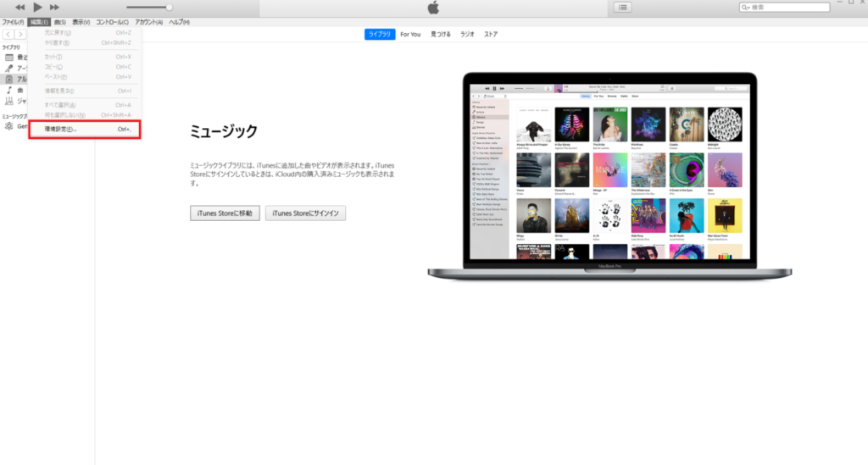Open Genius playlist atom icon
This screenshot has height=465, width=868.
pyautogui.click(x=8, y=126)
